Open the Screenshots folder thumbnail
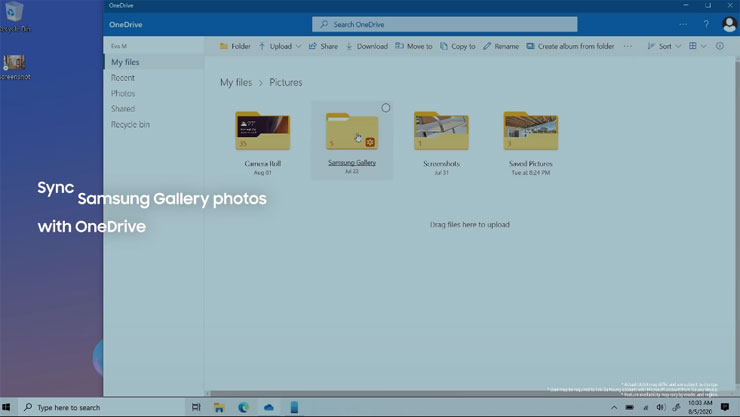The height and width of the screenshot is (417, 740). (441, 131)
